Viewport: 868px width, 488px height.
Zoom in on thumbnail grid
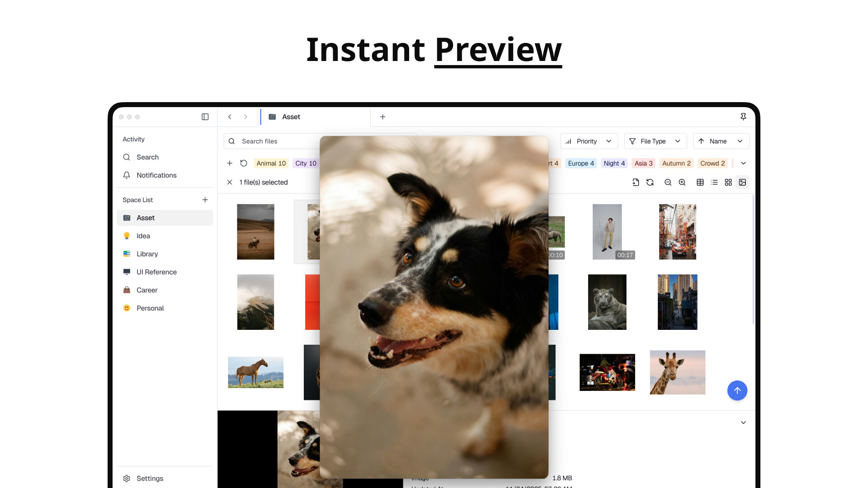(x=682, y=182)
